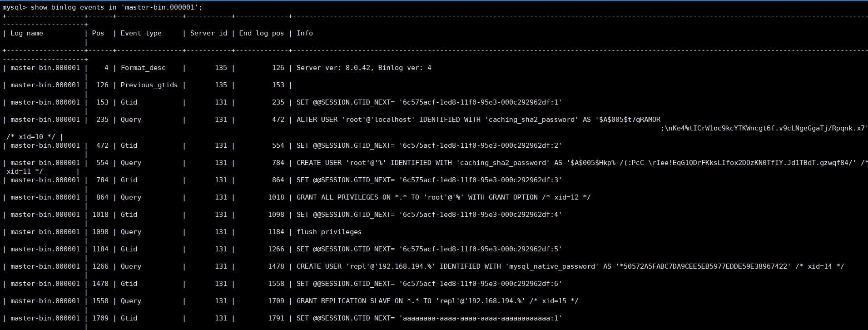Screen dimensions: 868x330
Task: Select the End_log_pos column header
Action: [261, 33]
